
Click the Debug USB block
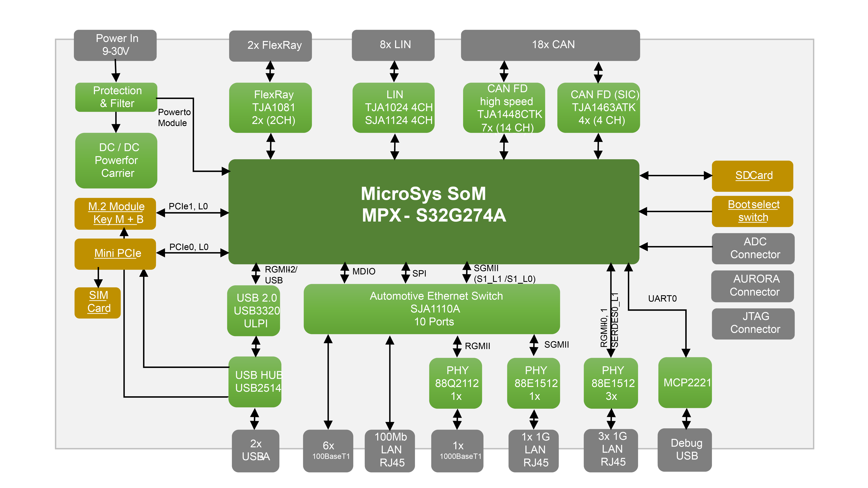tap(685, 450)
